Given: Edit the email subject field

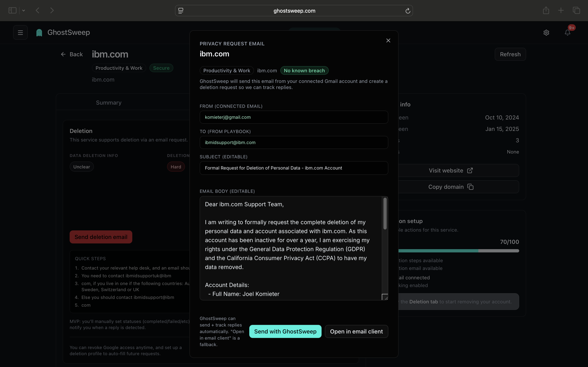Looking at the screenshot, I should pos(294,168).
